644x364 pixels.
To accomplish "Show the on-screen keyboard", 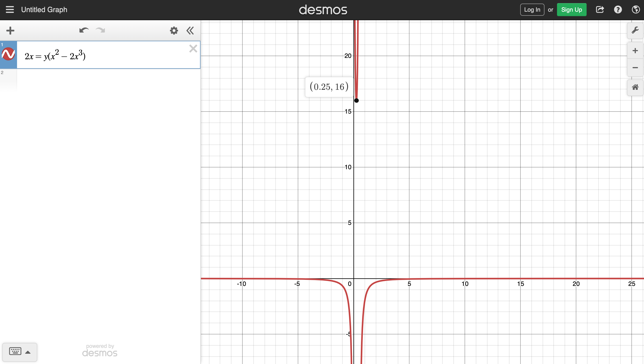I will coord(15,351).
